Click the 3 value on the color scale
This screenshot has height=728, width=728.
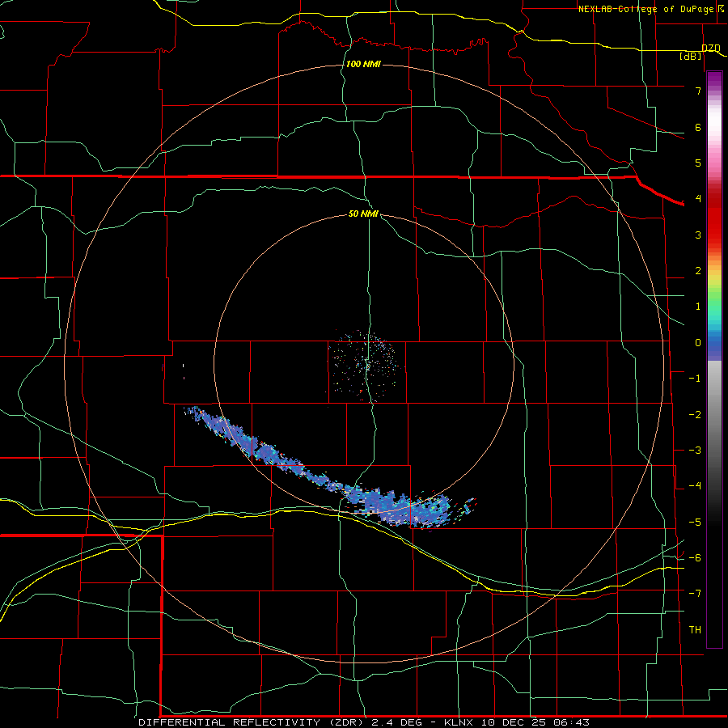coord(698,235)
